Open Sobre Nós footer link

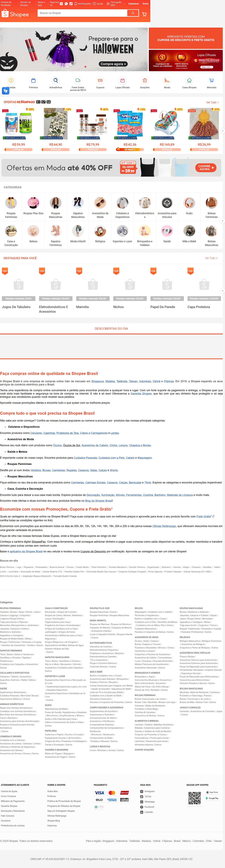(52, 792)
